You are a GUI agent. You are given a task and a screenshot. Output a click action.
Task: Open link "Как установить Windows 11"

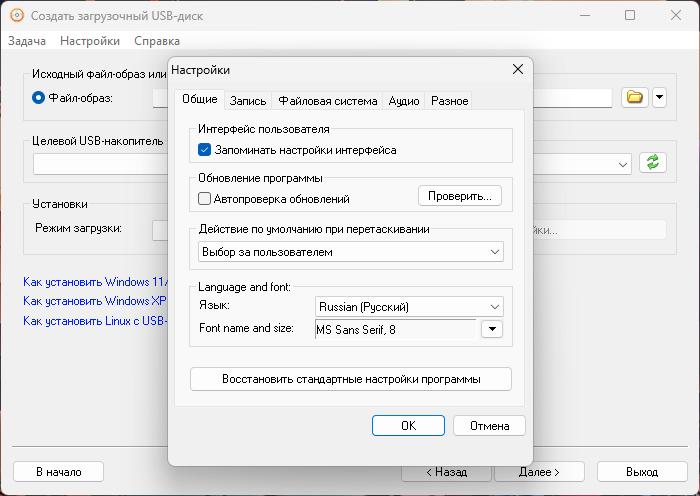[96, 282]
